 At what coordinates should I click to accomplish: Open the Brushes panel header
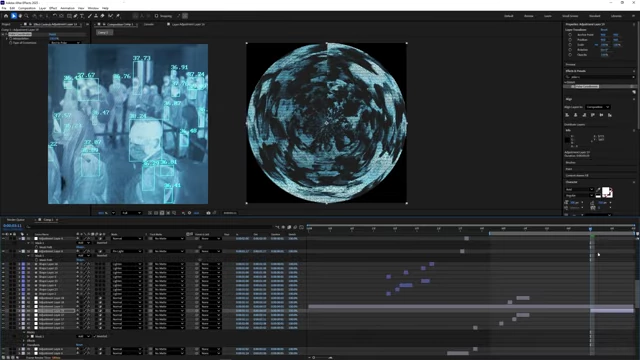(570, 162)
